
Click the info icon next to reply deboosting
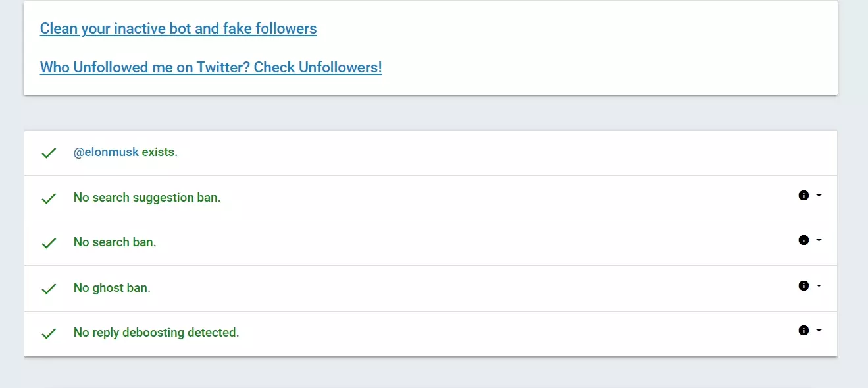point(803,330)
